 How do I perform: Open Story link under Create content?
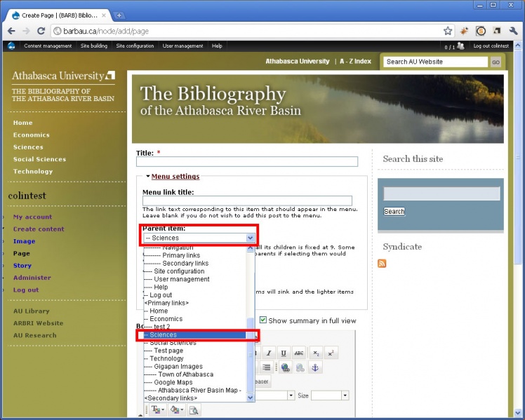tap(22, 266)
